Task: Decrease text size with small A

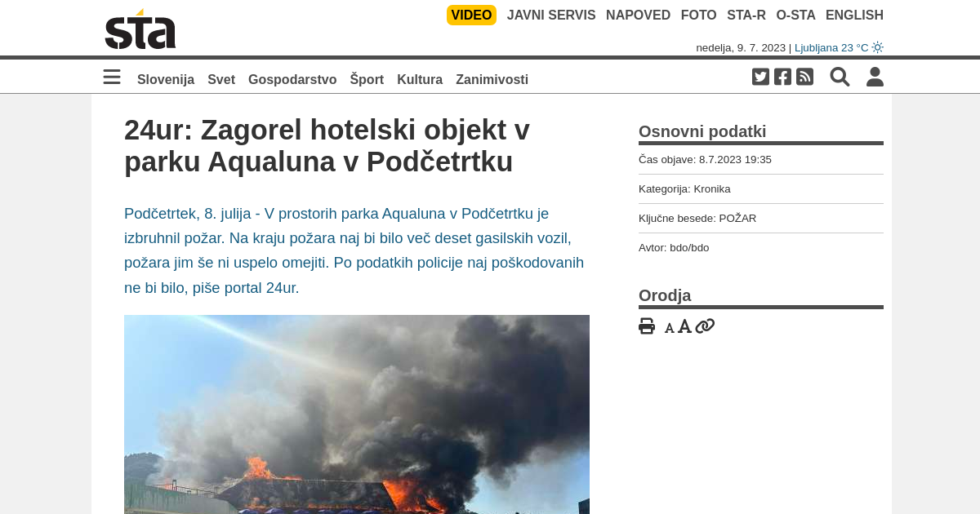Action: (670, 328)
